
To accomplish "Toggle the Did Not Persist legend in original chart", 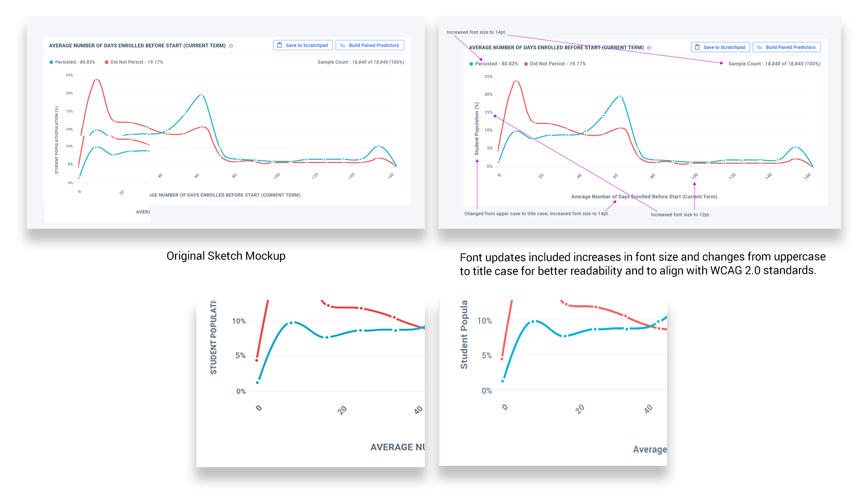I will [133, 62].
